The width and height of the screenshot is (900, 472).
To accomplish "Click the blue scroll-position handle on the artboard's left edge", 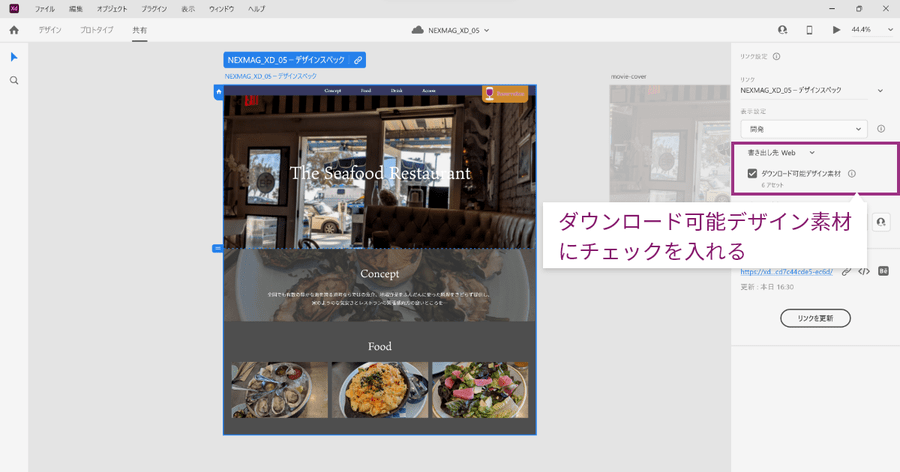I will [218, 249].
